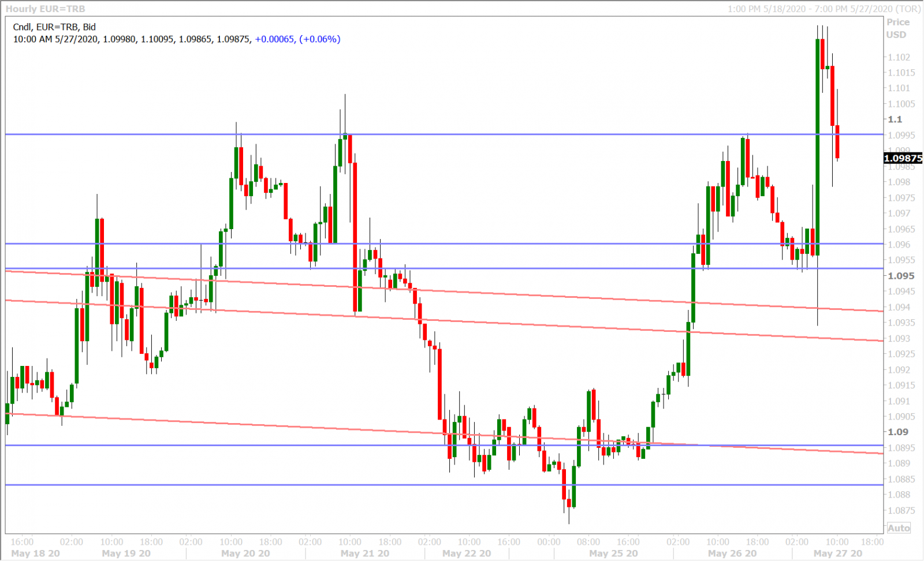The height and width of the screenshot is (561, 924).
Task: Select the Hourly EUR=TRB chart title
Action: click(45, 9)
